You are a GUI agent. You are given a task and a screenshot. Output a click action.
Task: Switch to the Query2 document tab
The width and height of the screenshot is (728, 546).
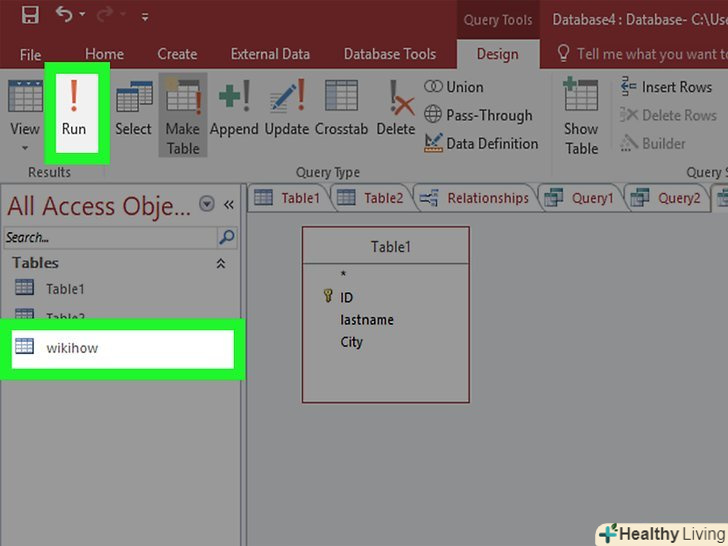(666, 198)
